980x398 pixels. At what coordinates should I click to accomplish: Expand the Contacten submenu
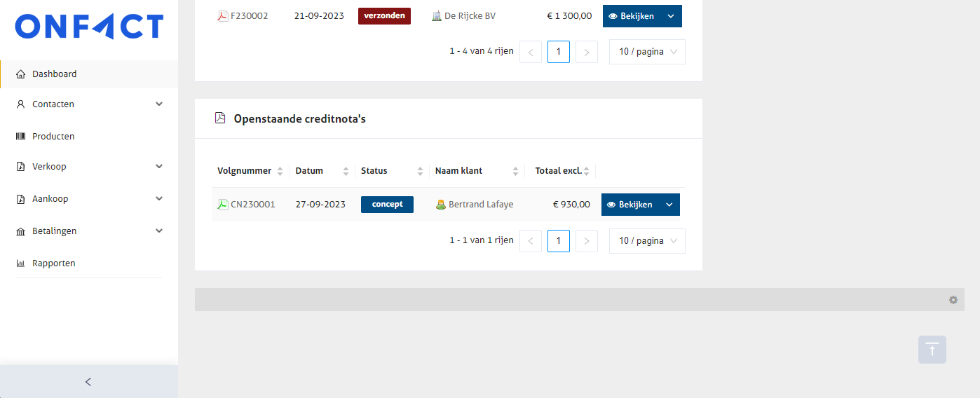pos(159,104)
